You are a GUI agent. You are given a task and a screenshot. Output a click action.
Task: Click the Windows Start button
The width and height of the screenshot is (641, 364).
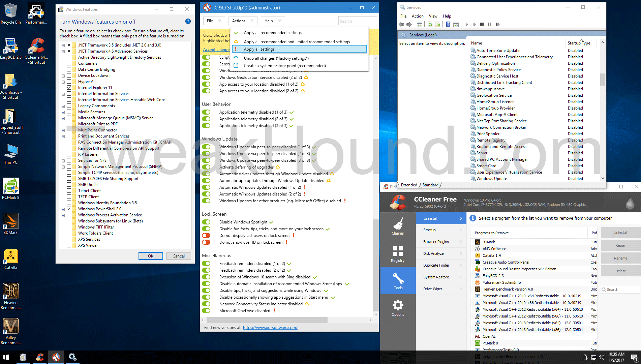pos(6,357)
